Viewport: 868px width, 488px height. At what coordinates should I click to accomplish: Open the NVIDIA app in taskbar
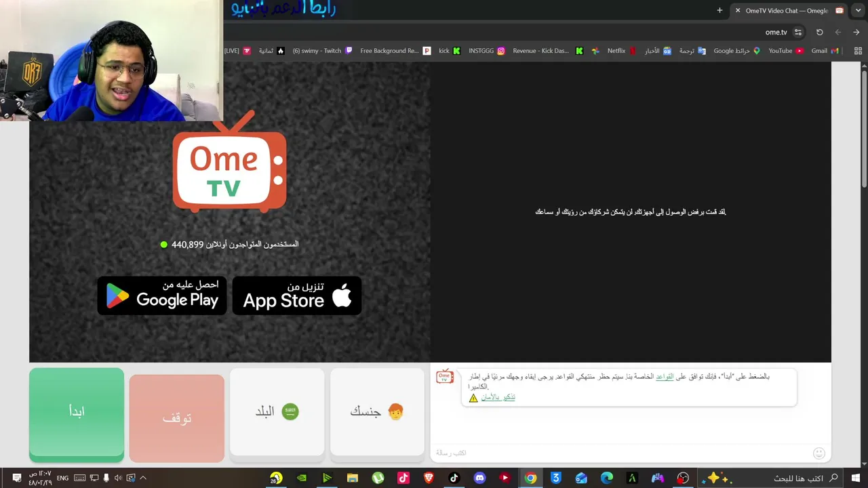pyautogui.click(x=302, y=478)
